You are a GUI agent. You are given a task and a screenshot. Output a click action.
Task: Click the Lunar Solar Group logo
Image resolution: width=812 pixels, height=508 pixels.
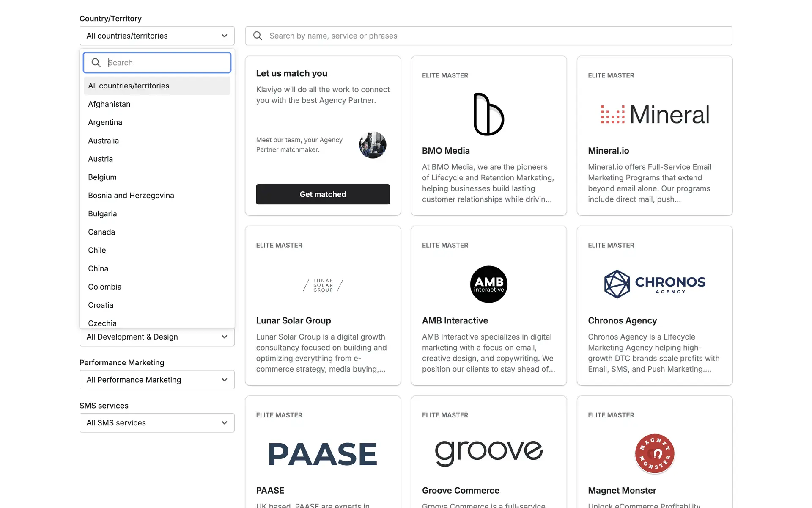323,285
